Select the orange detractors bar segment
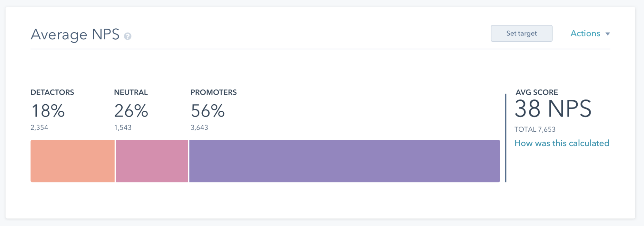 pyautogui.click(x=72, y=161)
